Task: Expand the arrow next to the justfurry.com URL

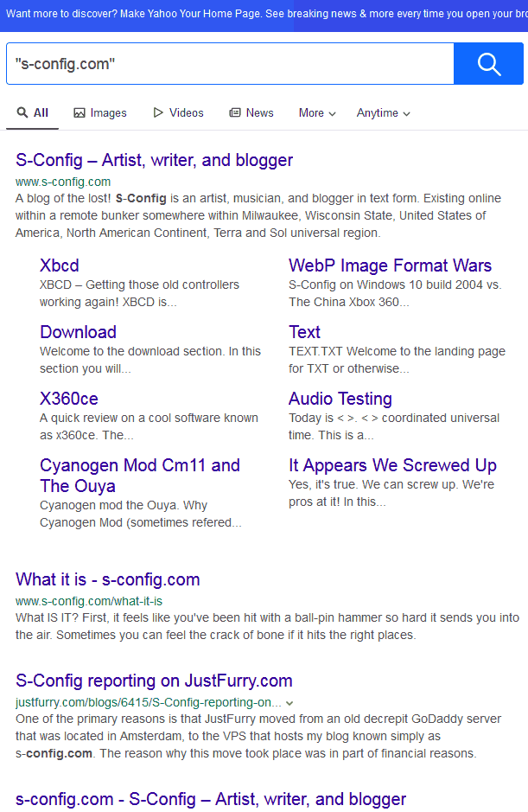Action: coord(289,703)
